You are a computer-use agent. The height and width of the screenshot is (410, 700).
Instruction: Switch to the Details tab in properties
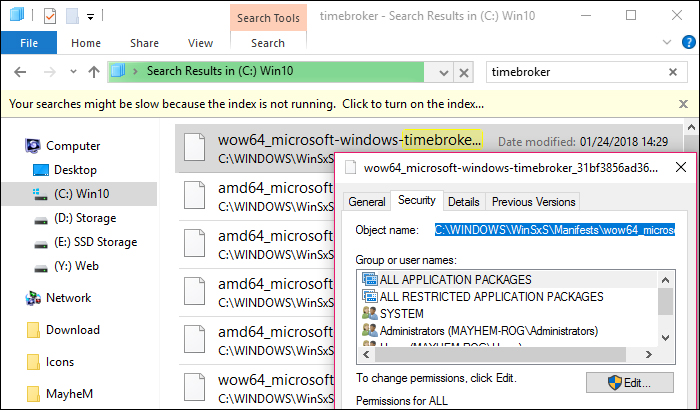[x=463, y=202]
